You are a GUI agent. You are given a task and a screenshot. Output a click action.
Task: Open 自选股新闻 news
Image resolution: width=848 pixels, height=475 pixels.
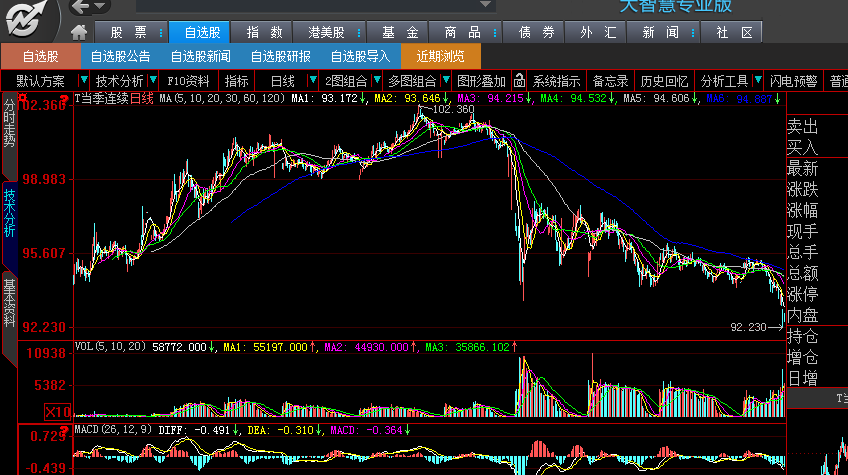point(200,56)
